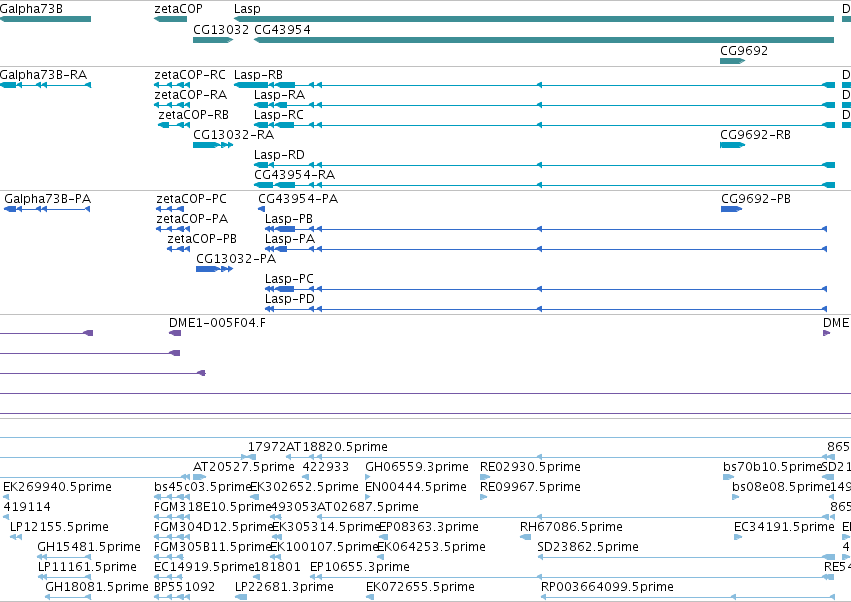Image resolution: width=851 pixels, height=602 pixels.
Task: Select the RE09967.5prime EST label
Action: tap(530, 487)
